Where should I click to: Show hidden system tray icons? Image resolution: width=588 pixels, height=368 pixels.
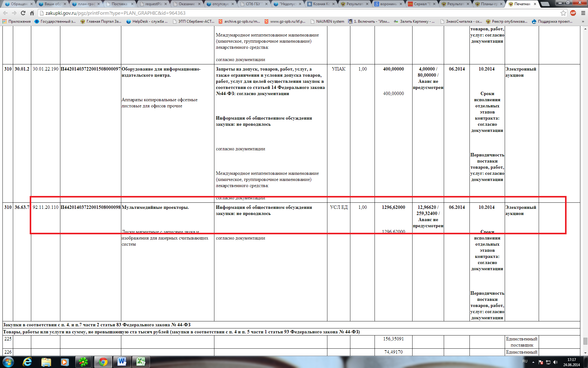pos(533,362)
